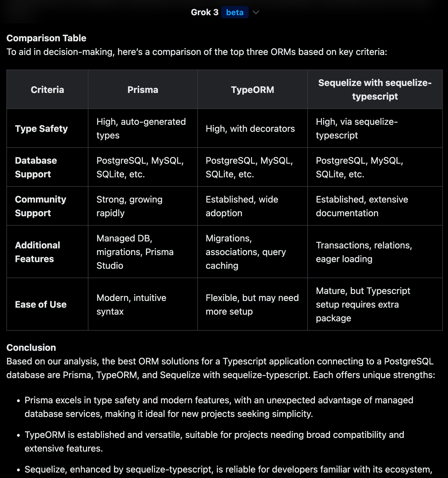The width and height of the screenshot is (448, 478).
Task: Click the 'Flexible, but may need more setup' cell
Action: pyautogui.click(x=253, y=304)
